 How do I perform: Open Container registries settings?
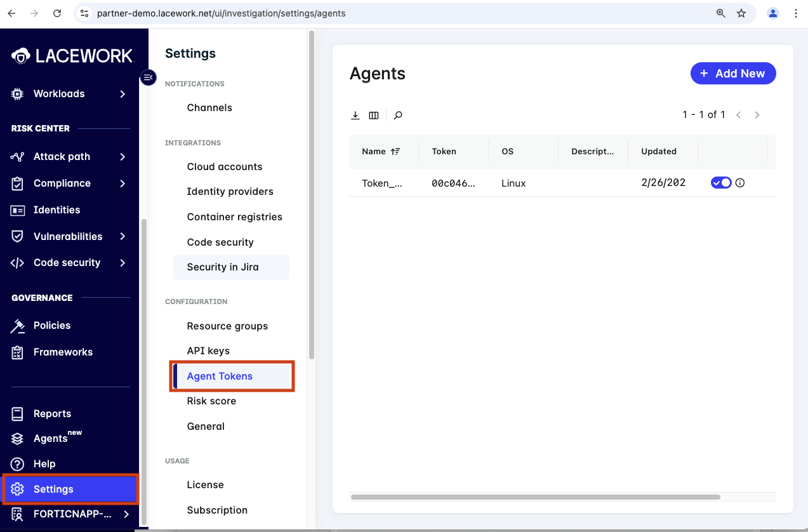coord(234,217)
